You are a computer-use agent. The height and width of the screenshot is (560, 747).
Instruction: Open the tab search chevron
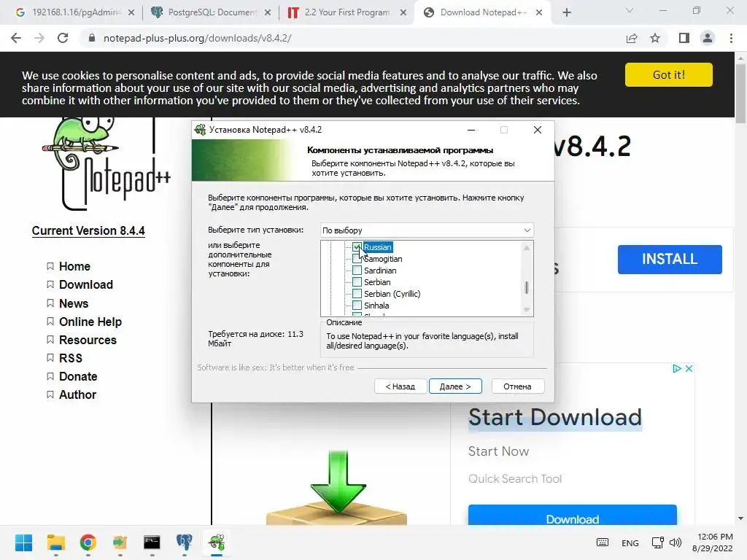coord(630,10)
